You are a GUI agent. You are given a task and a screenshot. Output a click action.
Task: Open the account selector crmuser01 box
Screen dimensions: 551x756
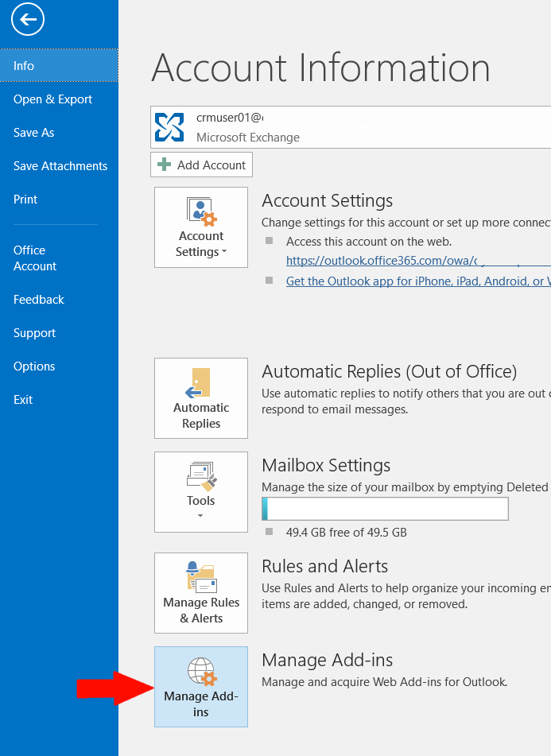pos(350,127)
